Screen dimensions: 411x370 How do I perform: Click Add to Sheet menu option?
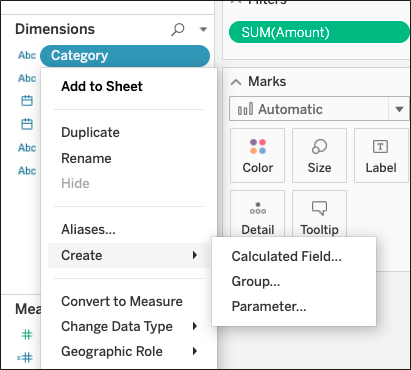pos(102,86)
